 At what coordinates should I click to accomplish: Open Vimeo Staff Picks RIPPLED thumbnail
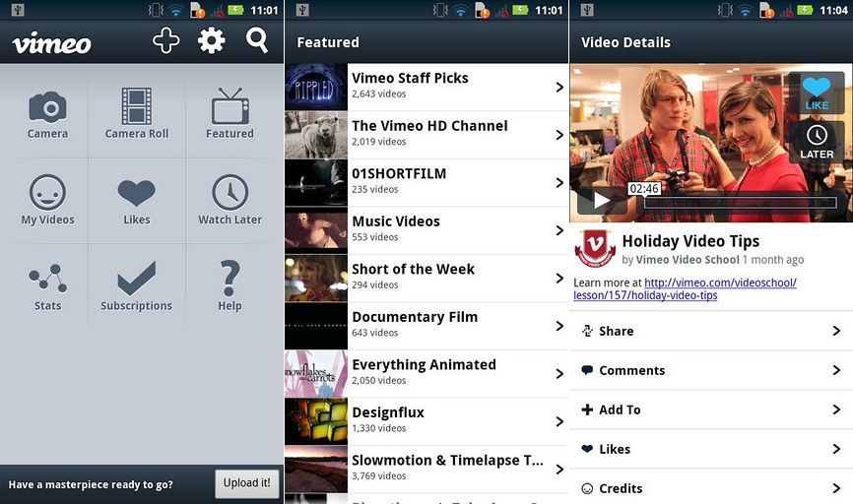(316, 87)
